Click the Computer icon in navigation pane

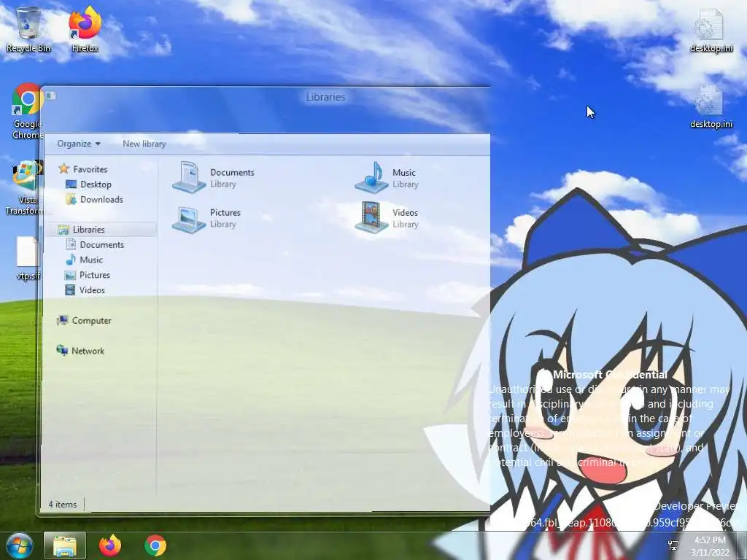point(62,321)
